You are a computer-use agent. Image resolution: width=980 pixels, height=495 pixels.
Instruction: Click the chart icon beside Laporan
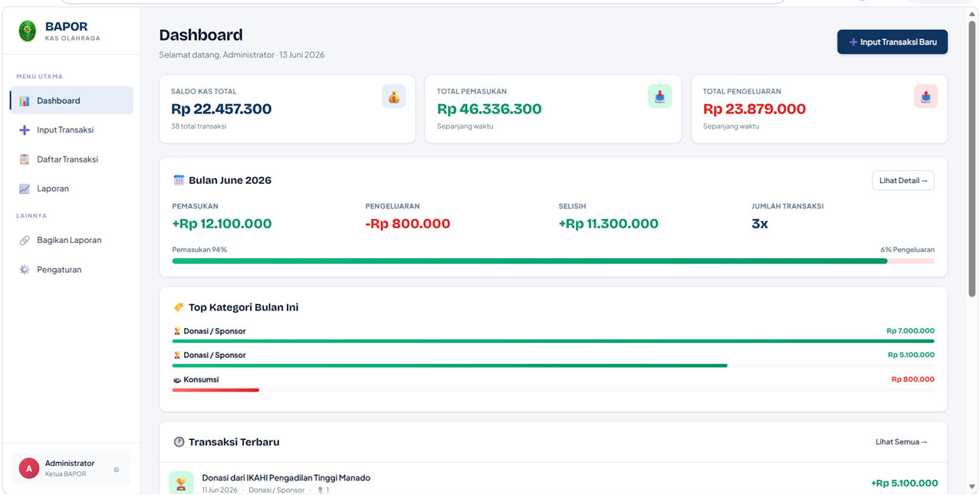coord(25,188)
